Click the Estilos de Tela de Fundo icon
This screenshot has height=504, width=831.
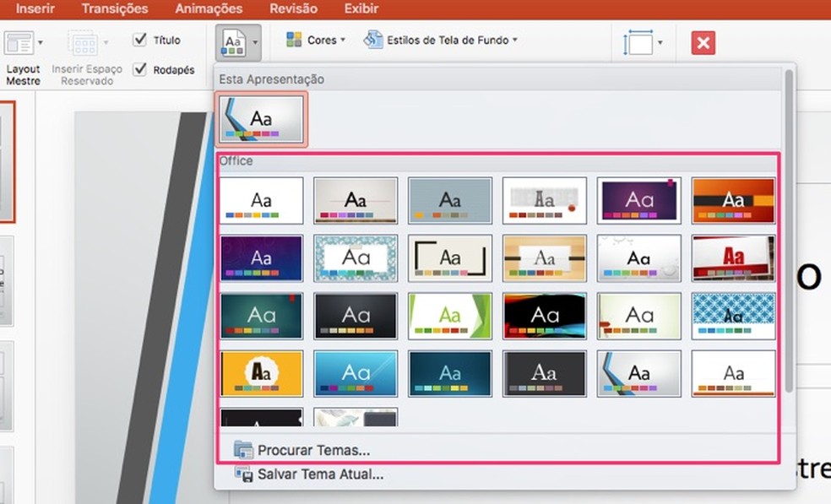click(x=373, y=40)
